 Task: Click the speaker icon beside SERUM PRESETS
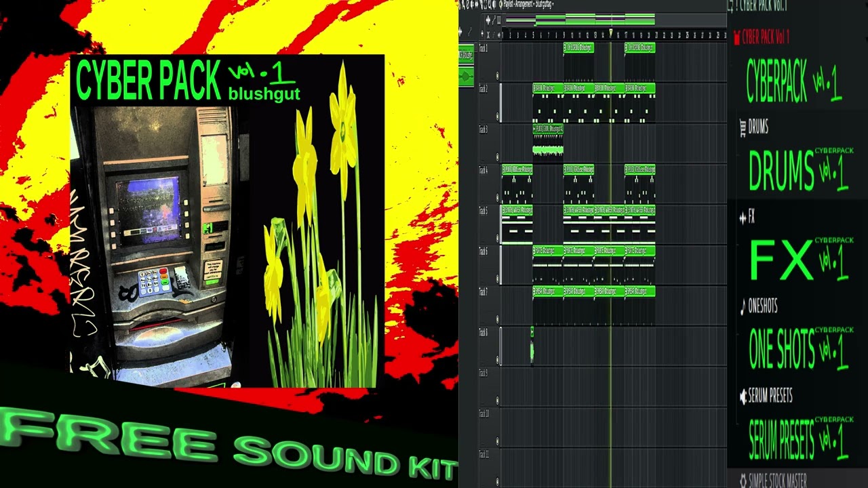point(743,396)
